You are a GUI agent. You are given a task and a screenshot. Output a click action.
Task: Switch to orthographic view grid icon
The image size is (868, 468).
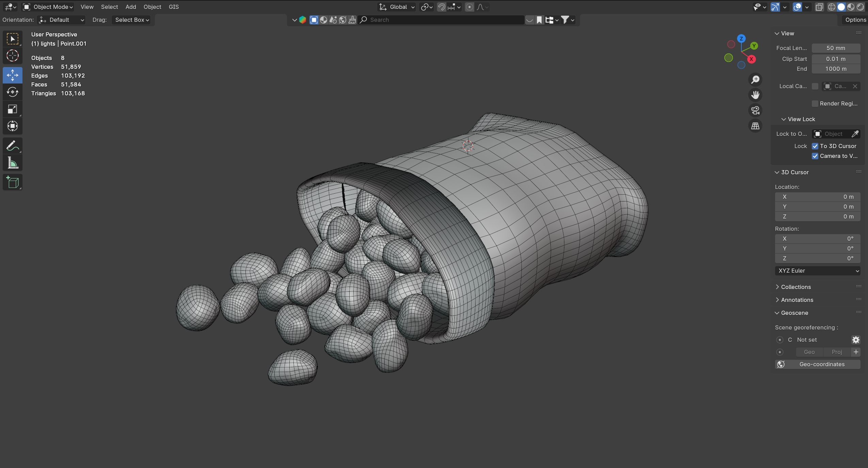coord(755,126)
